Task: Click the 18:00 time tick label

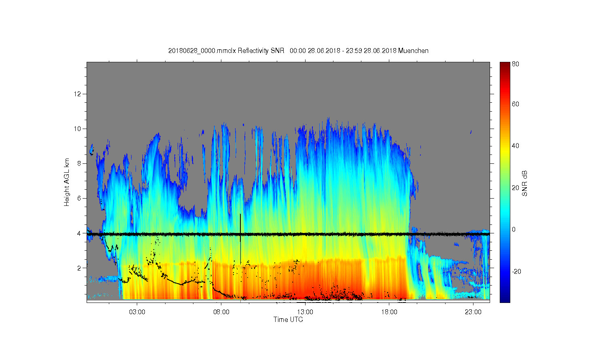Action: [x=389, y=312]
